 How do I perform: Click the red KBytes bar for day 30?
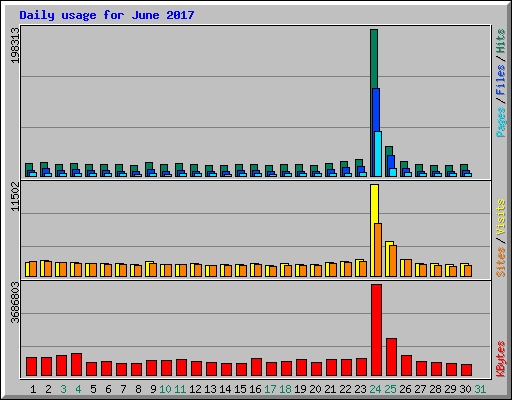[466, 370]
